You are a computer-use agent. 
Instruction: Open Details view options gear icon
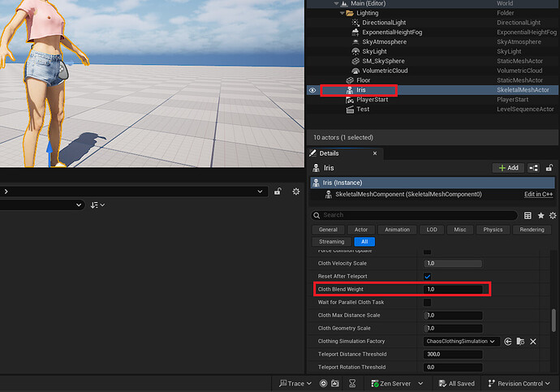click(553, 216)
